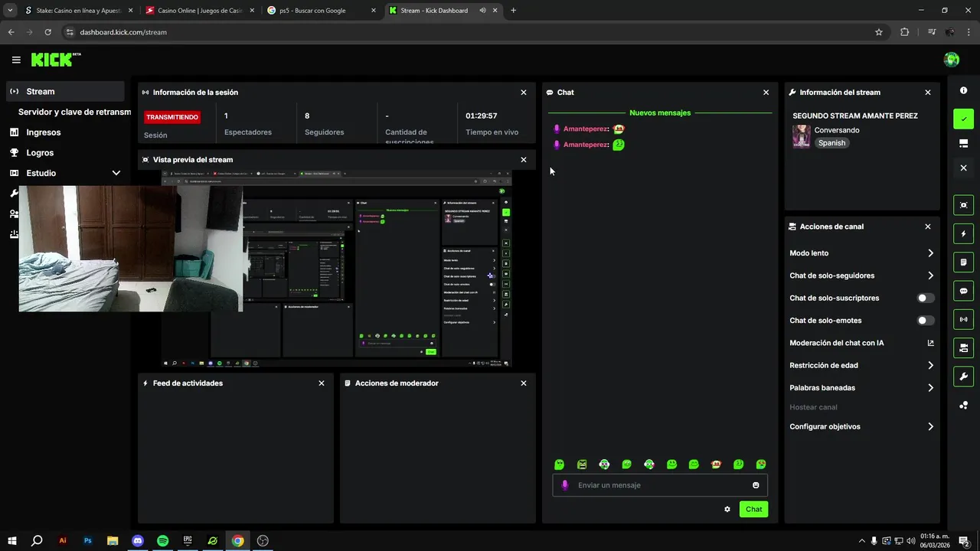Switch to the Casino Online browser tab
Image resolution: width=980 pixels, height=551 pixels.
[x=200, y=11]
